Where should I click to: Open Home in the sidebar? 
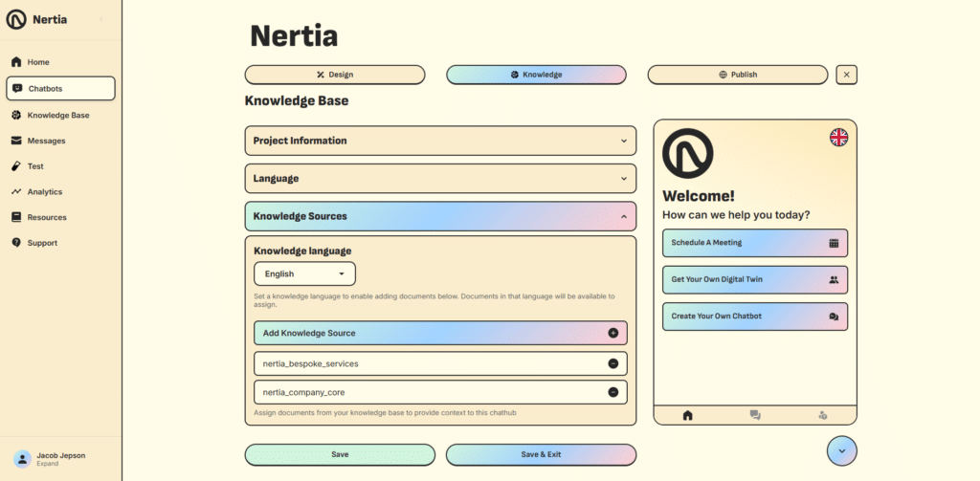point(60,62)
